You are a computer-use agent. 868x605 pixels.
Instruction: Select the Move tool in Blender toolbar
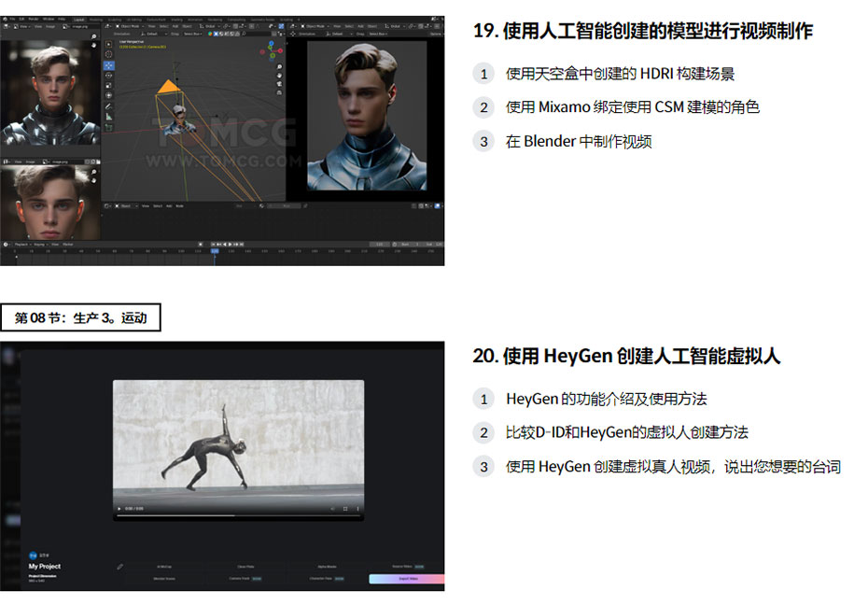(109, 65)
